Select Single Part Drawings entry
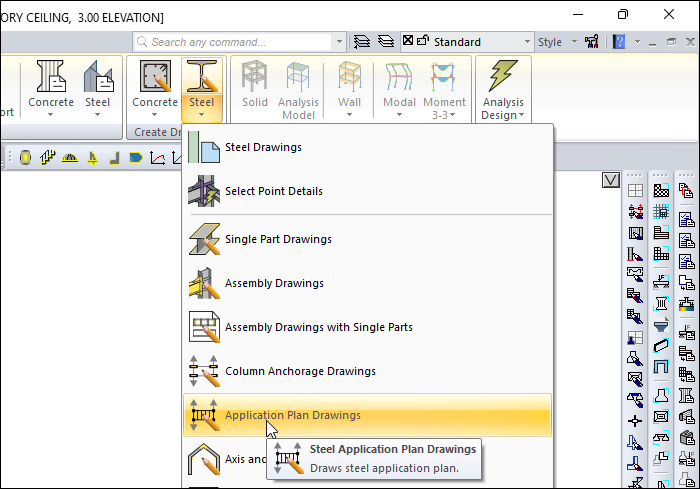 [278, 239]
